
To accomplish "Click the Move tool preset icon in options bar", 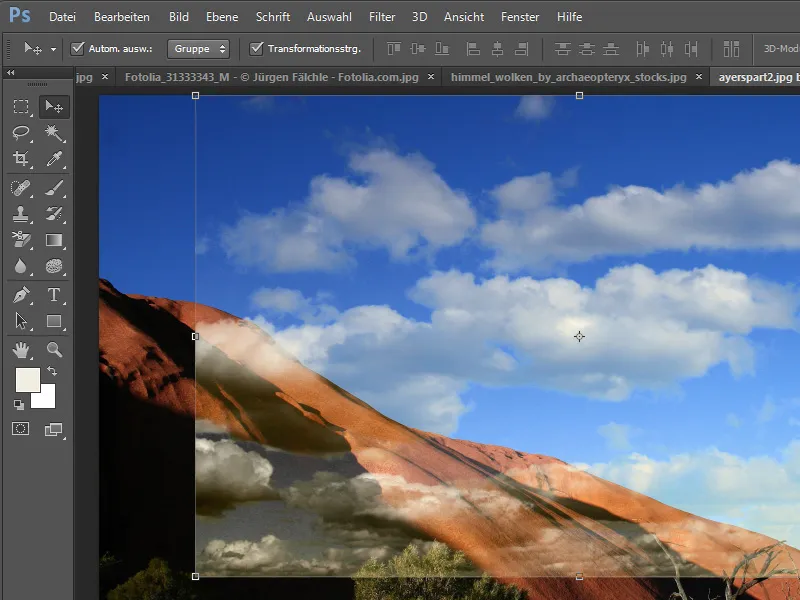I will click(33, 48).
